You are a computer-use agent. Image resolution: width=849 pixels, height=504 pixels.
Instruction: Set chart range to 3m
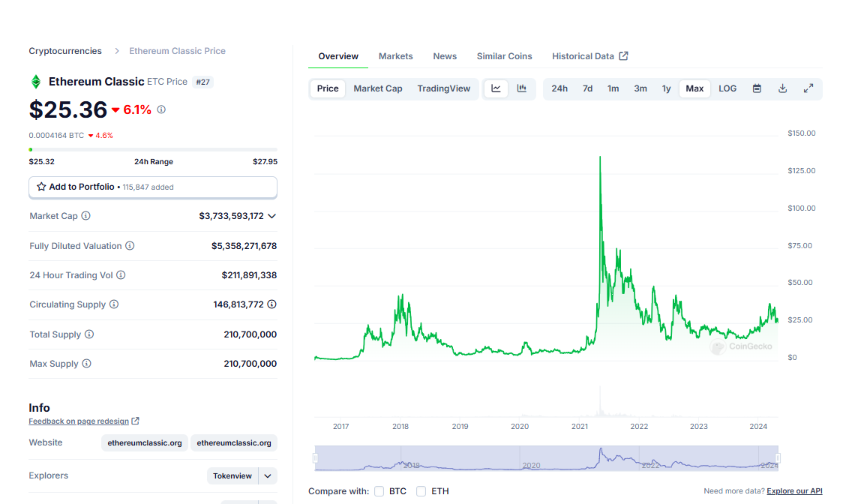click(x=640, y=88)
